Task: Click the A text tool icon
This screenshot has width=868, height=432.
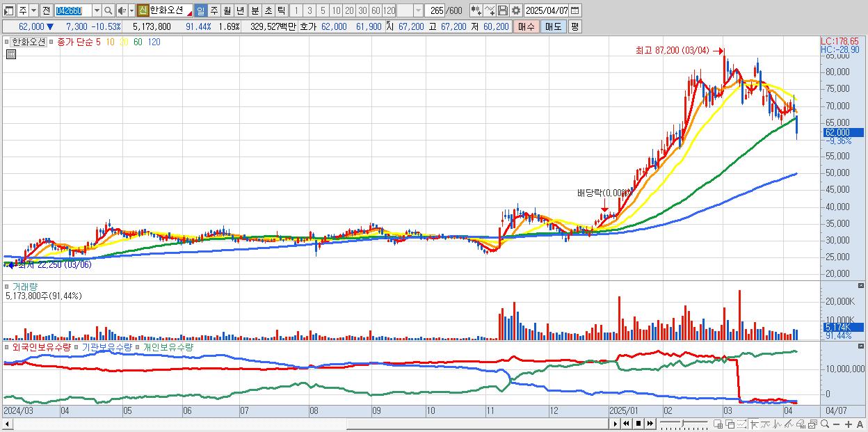Action: coord(860,424)
